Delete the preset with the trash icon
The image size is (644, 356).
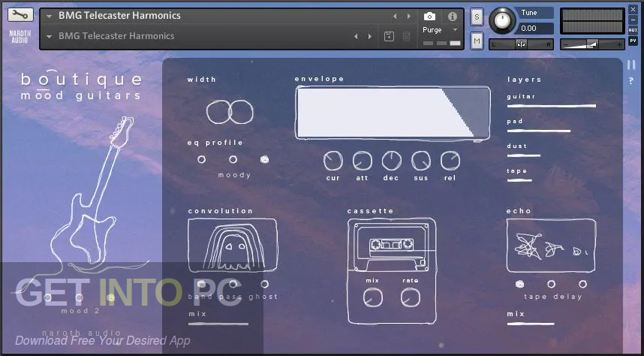coord(406,36)
